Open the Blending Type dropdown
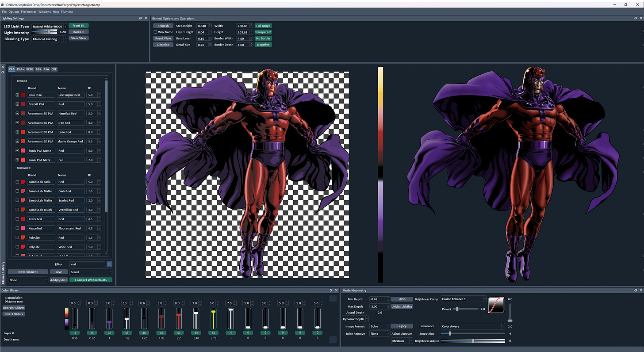 point(49,39)
